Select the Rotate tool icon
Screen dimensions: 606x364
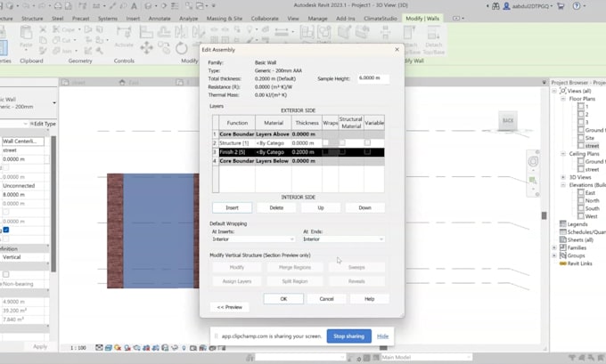[181, 48]
